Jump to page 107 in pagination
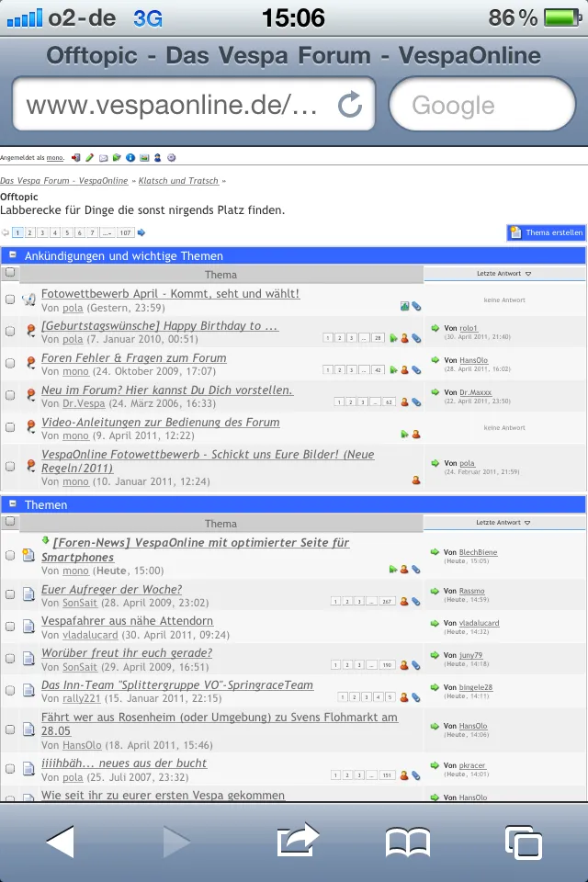 [125, 233]
